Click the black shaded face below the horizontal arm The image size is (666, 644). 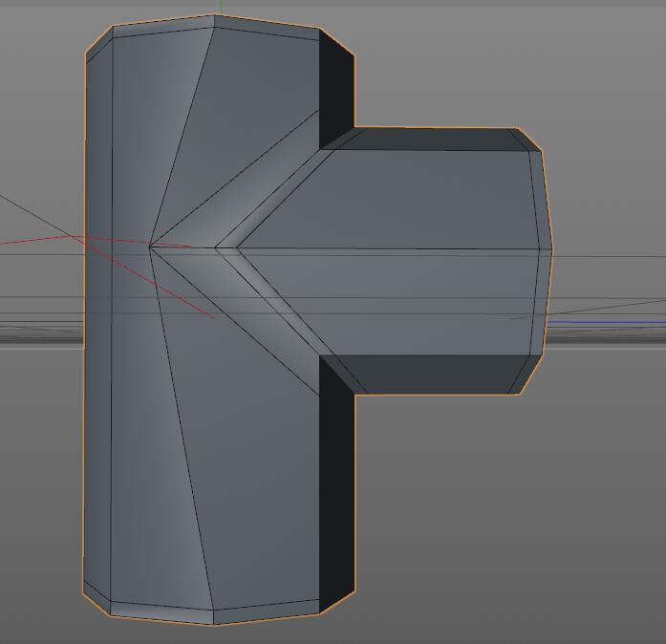(336, 484)
